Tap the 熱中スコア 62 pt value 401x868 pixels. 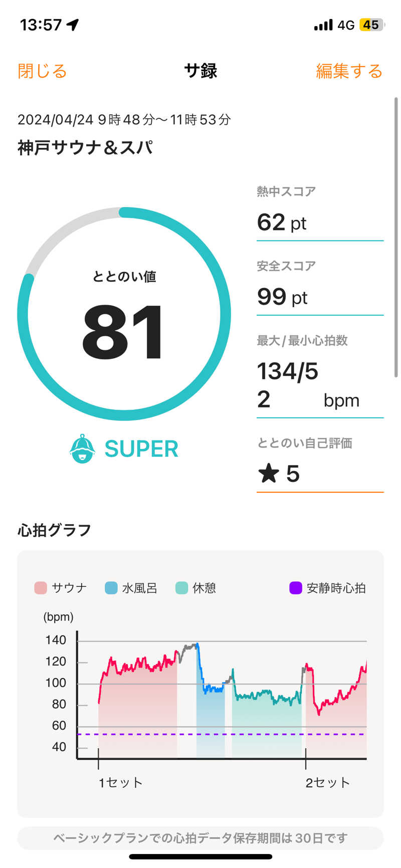282,223
